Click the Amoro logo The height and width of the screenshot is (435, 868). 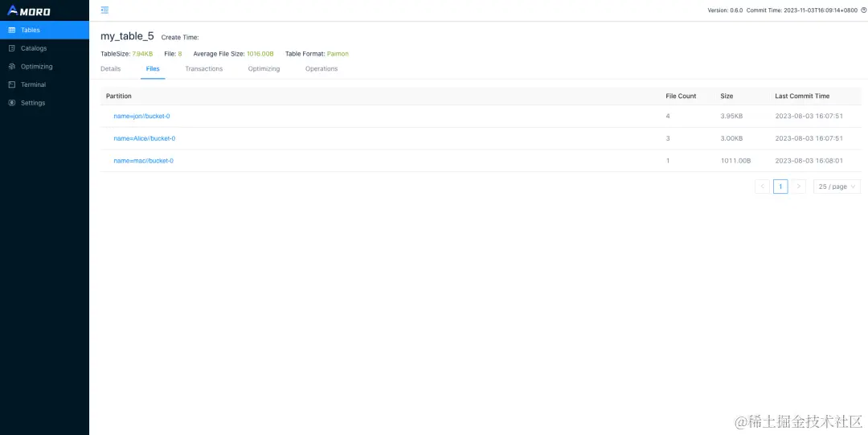[x=28, y=10]
